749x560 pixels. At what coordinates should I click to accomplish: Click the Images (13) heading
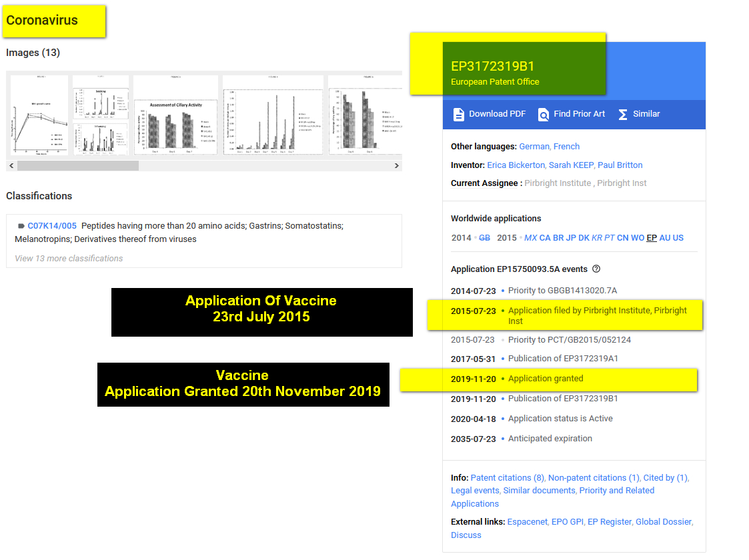(33, 53)
